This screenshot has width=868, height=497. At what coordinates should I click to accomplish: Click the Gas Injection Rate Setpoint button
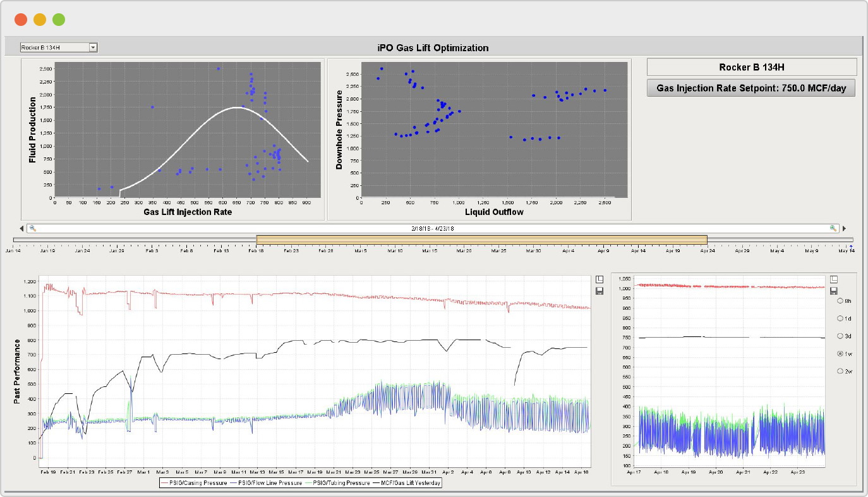(x=750, y=88)
